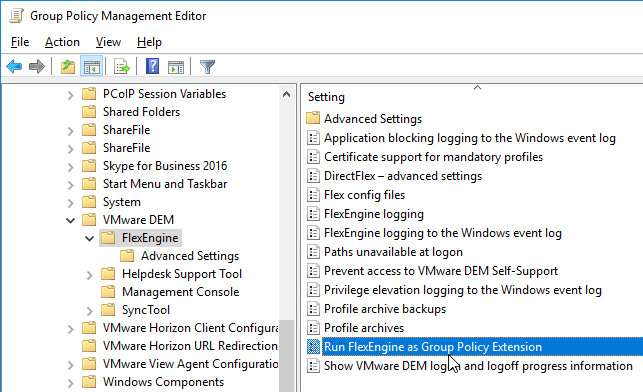
Task: Expand the System tree node
Action: (71, 203)
